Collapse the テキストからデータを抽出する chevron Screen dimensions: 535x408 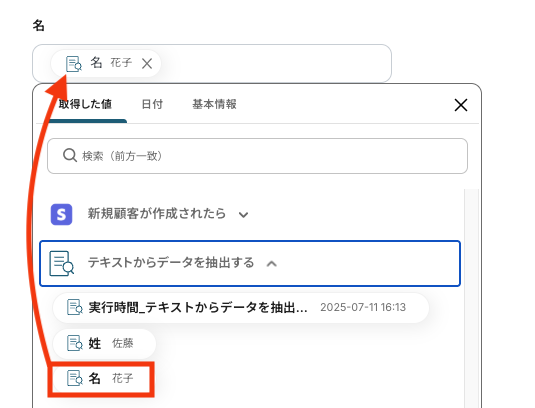(272, 264)
